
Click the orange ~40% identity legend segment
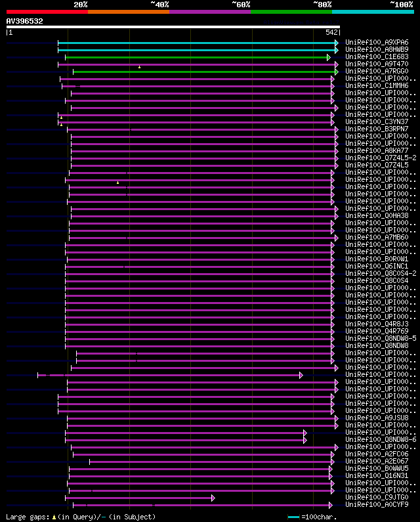pos(129,12)
